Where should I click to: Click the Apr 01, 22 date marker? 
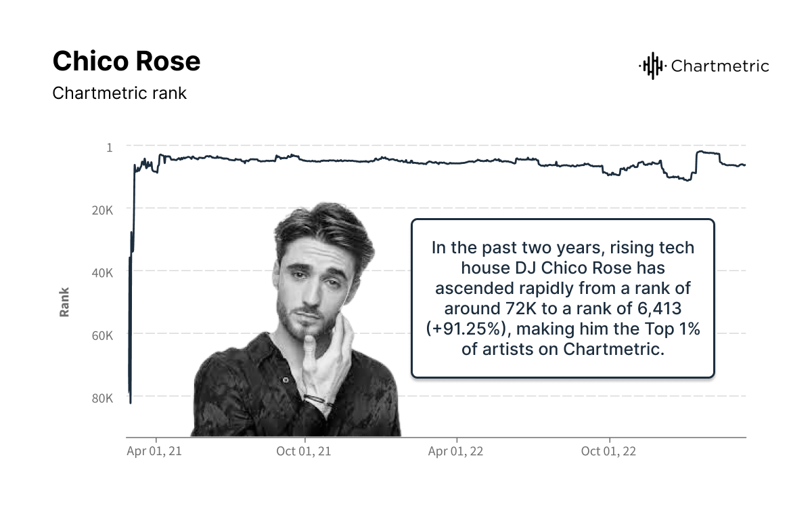[x=457, y=452]
